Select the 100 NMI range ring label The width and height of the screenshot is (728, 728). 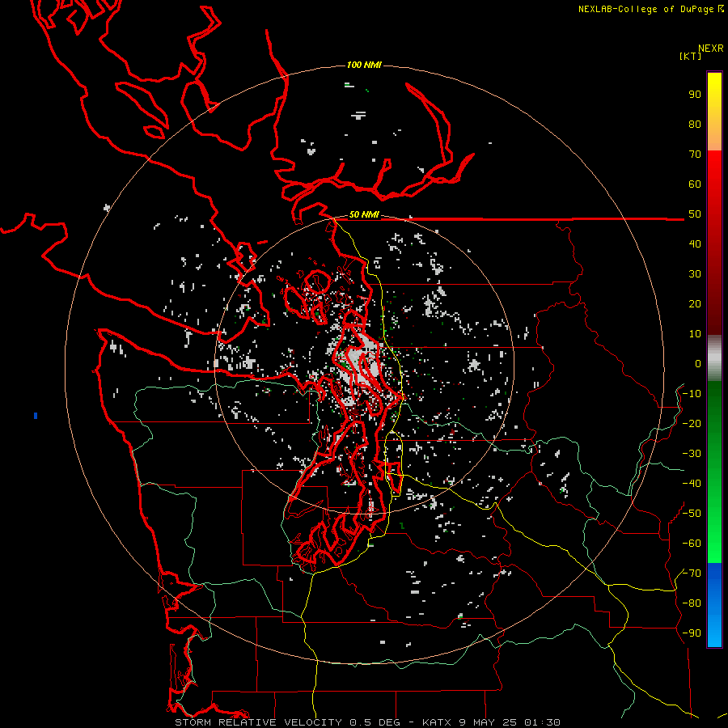pos(364,65)
